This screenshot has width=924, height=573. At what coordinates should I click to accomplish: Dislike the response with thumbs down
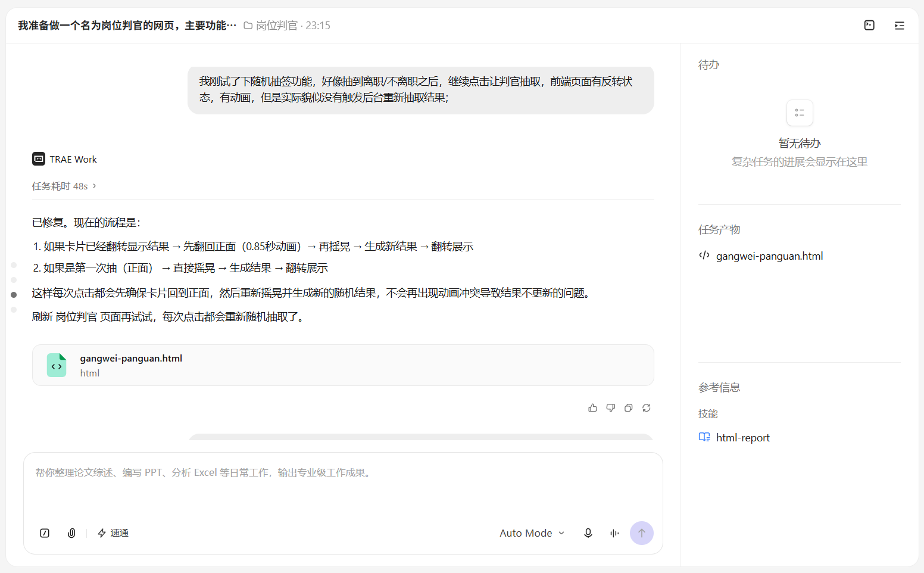[610, 408]
